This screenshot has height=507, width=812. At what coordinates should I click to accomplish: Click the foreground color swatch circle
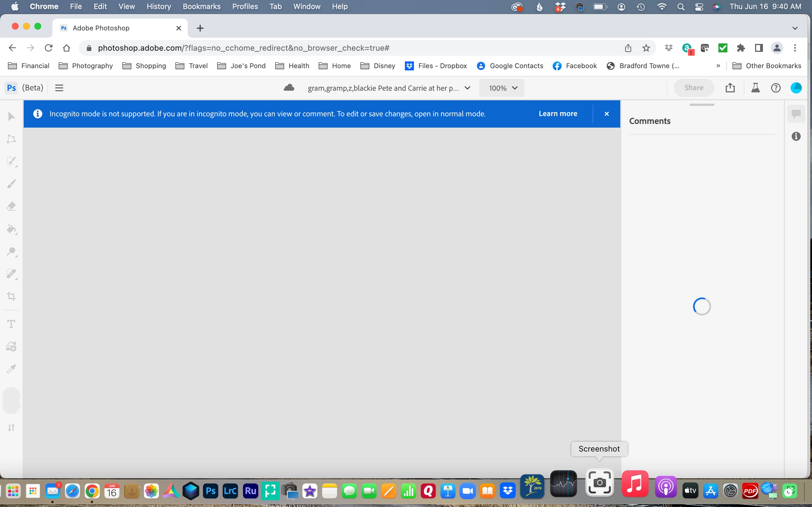point(11,396)
